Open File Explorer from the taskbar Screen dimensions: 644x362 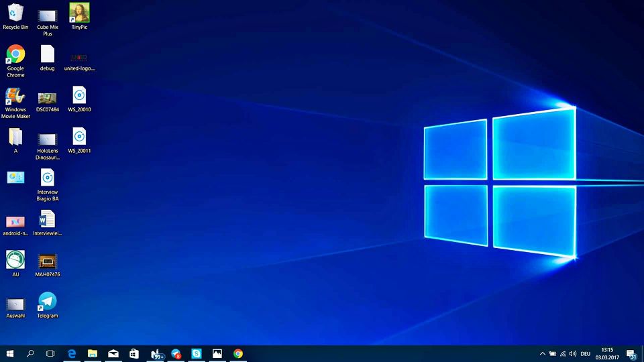[92, 353]
